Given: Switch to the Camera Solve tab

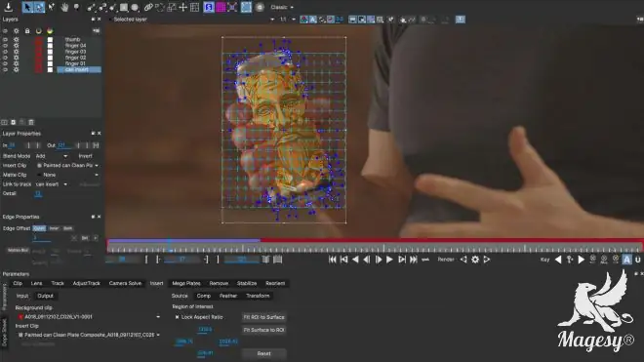Looking at the screenshot, I should (x=125, y=283).
